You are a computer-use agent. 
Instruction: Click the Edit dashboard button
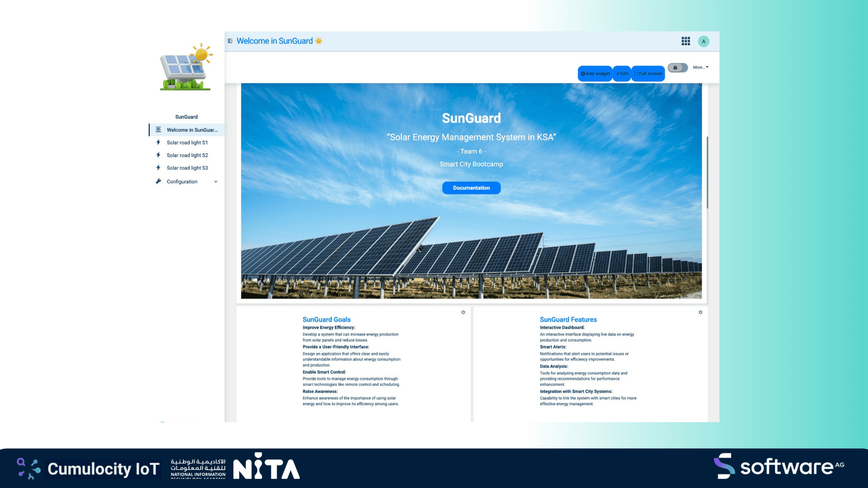click(622, 74)
